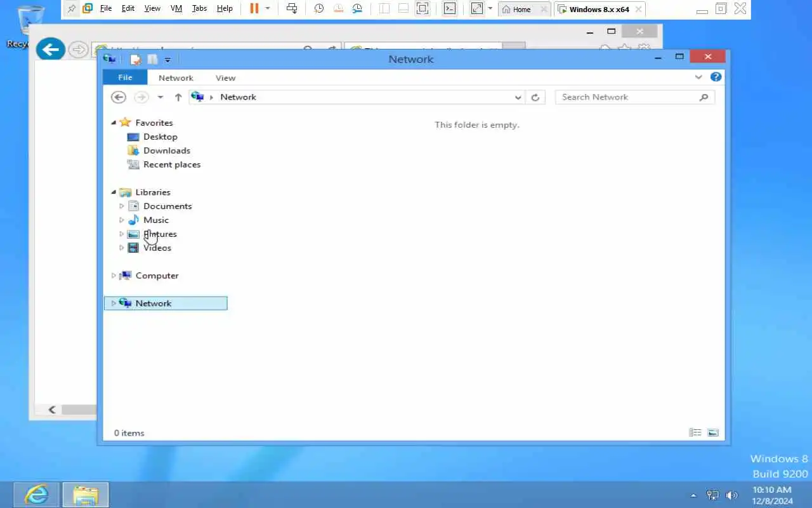Click the volume speaker tray icon
The height and width of the screenshot is (508, 812).
(731, 495)
